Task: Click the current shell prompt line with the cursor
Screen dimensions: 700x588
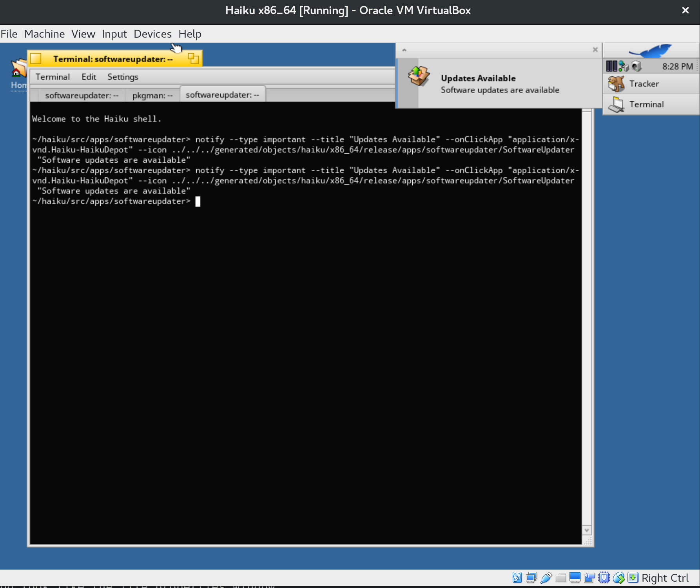Action: [116, 201]
